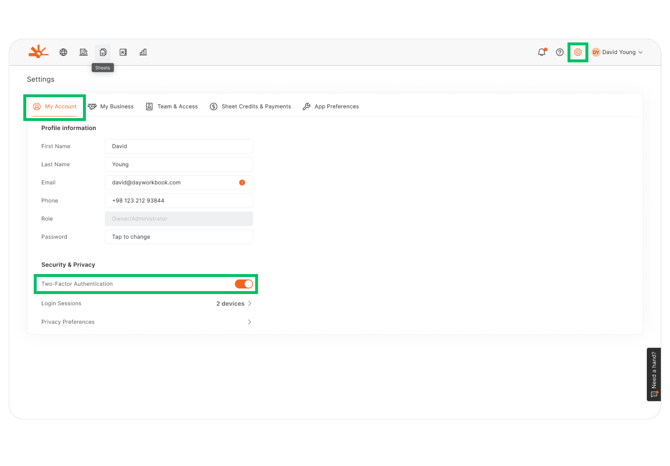Open Sheet Credits & Payments tab
The width and height of the screenshot is (670, 466).
tap(250, 106)
